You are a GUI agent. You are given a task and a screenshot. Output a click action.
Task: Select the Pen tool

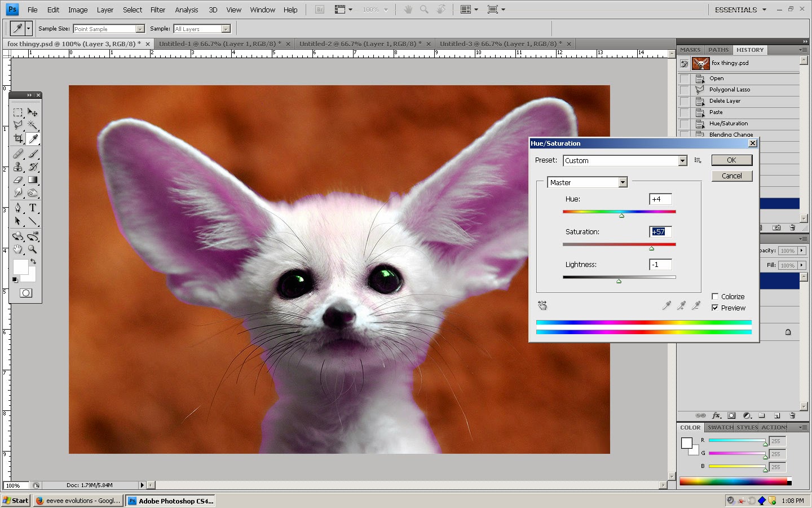18,208
